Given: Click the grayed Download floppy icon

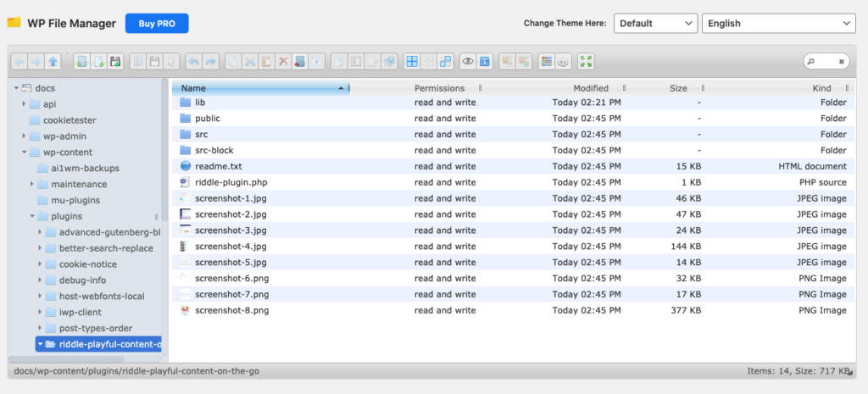Looking at the screenshot, I should click(155, 61).
